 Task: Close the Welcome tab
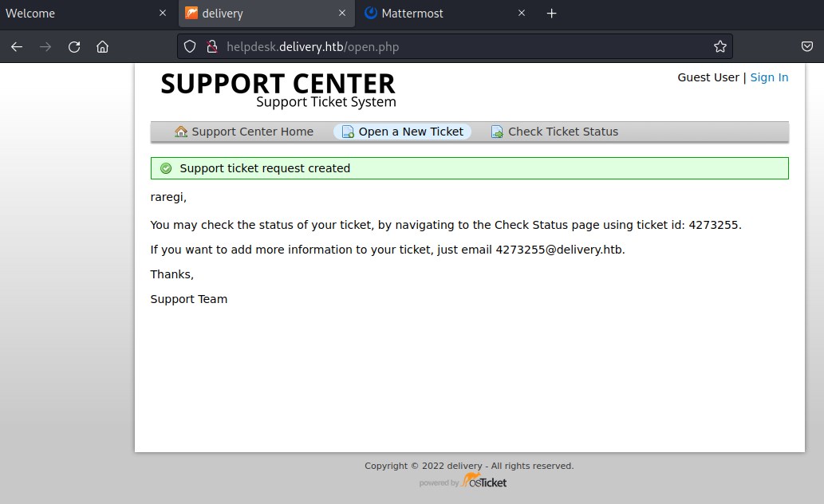coord(163,14)
